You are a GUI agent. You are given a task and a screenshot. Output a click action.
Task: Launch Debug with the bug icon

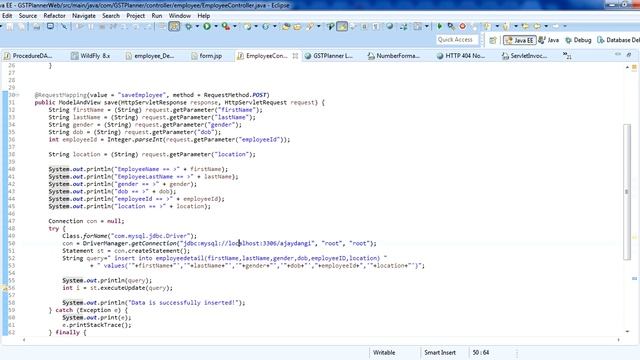(188, 27)
